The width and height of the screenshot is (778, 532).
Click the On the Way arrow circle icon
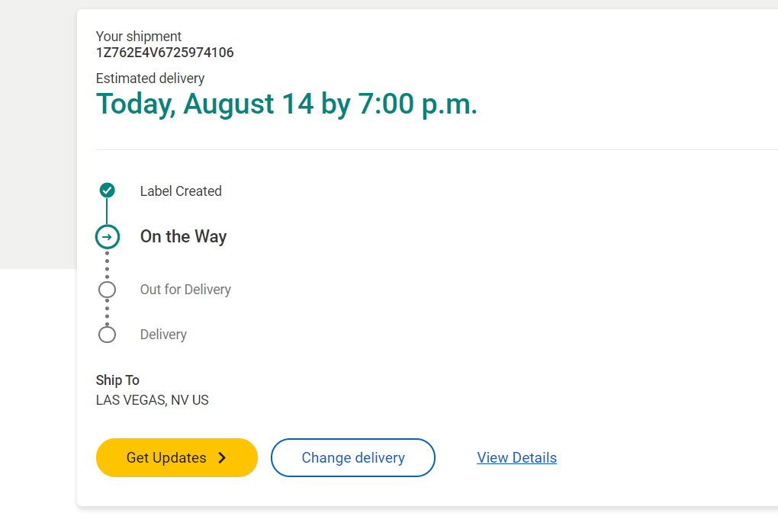tap(108, 237)
